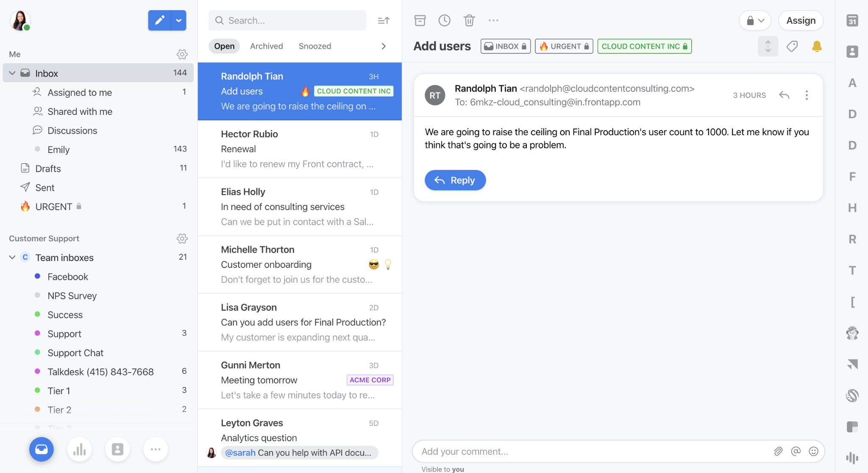Attach a file to your comment

[778, 451]
